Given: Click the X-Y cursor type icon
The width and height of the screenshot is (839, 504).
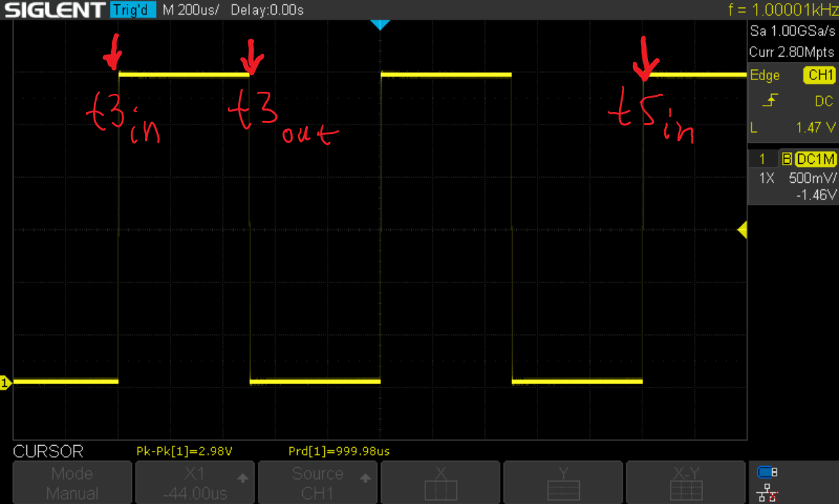Looking at the screenshot, I should pyautogui.click(x=685, y=483).
